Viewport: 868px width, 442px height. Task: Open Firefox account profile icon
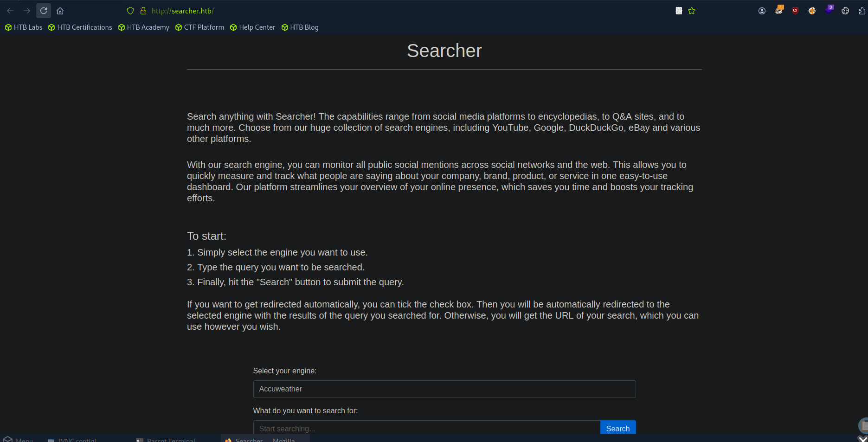coord(762,11)
